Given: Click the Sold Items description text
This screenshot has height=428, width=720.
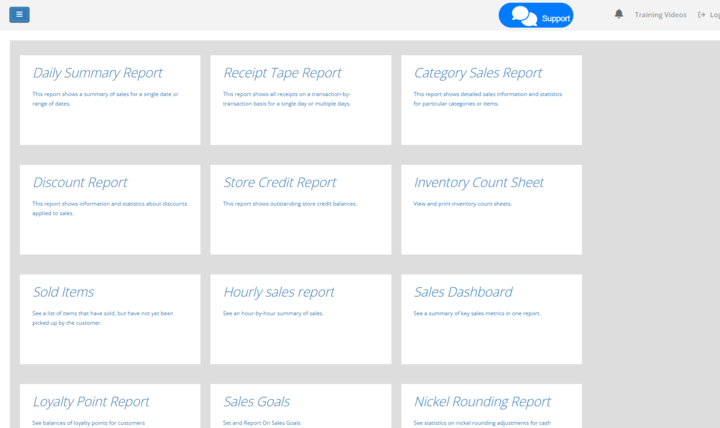Looking at the screenshot, I should coord(102,317).
